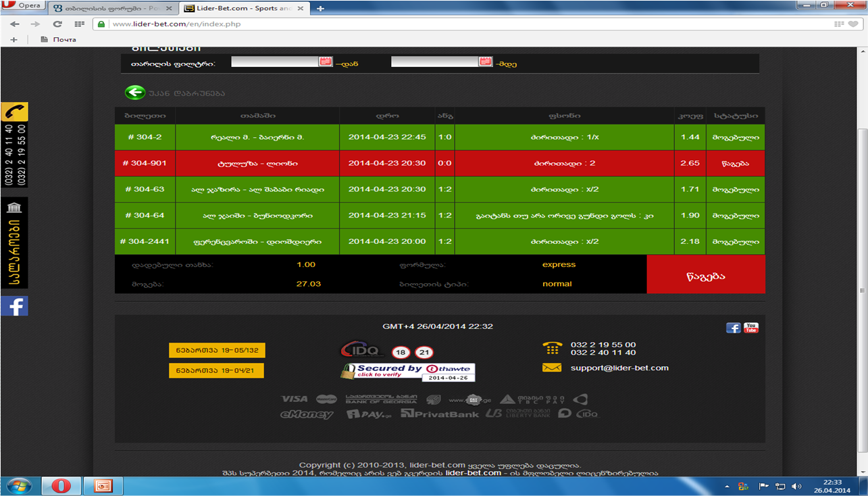Click the support@lider-bet.com email link
The height and width of the screenshot is (496, 868).
coord(619,368)
